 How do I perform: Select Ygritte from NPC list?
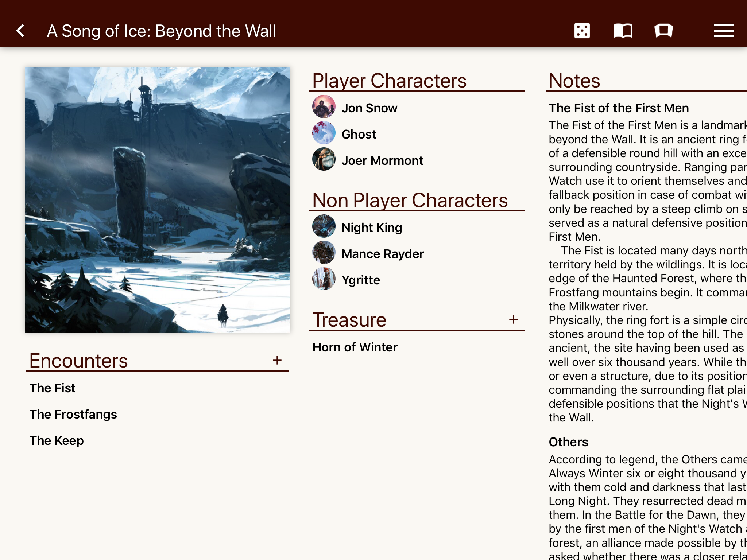click(360, 280)
